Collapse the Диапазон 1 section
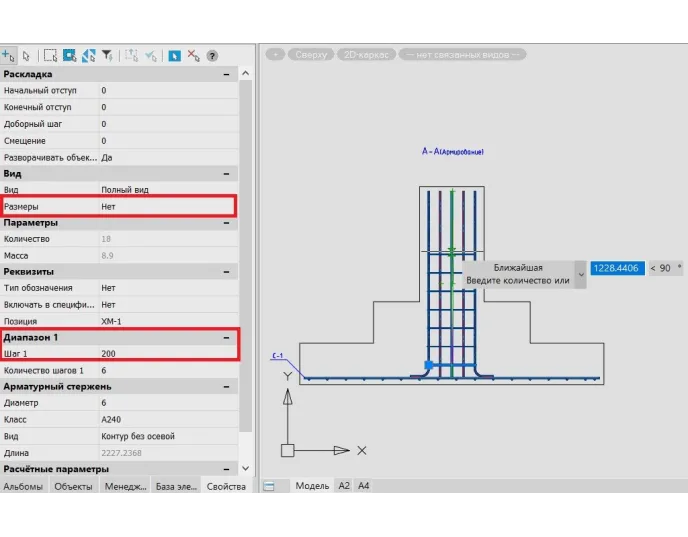The height and width of the screenshot is (537, 688). 227,338
